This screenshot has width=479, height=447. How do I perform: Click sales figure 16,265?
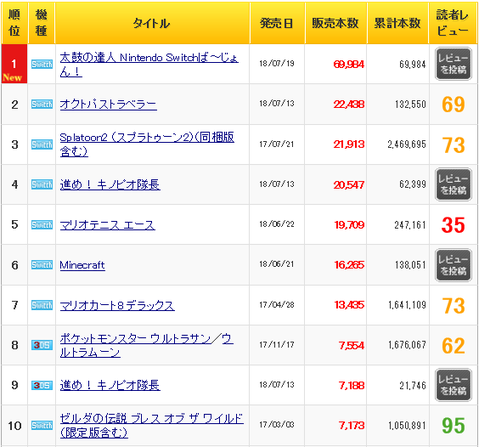349,265
